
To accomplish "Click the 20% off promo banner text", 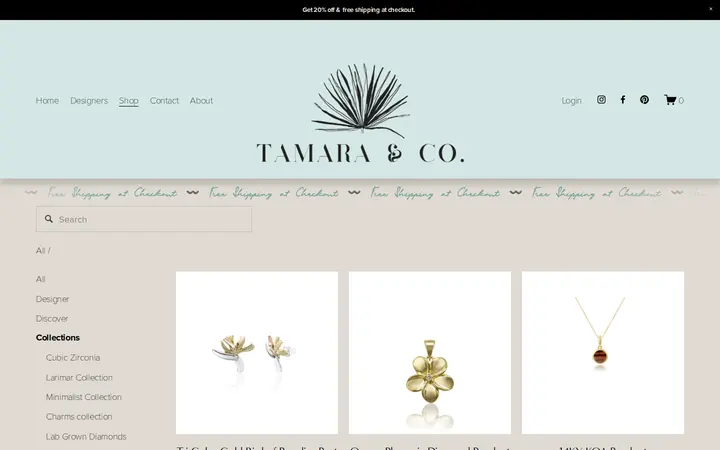I will tap(359, 10).
